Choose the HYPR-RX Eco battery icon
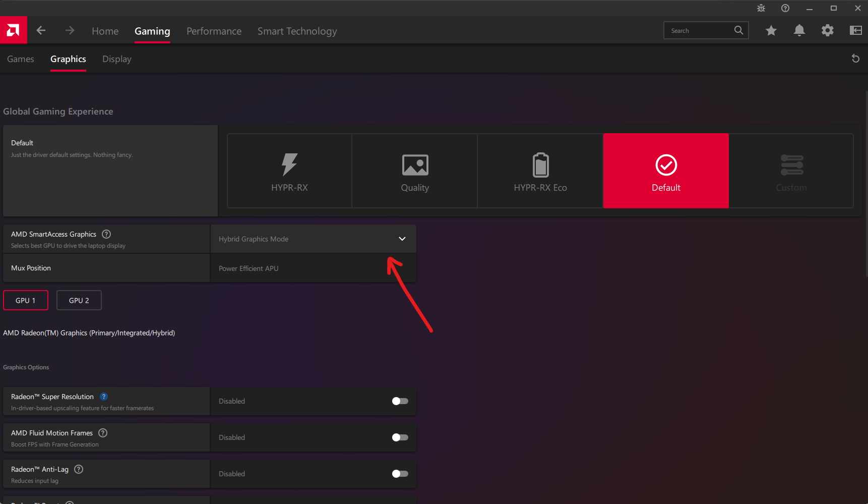The width and height of the screenshot is (868, 504). point(540,164)
